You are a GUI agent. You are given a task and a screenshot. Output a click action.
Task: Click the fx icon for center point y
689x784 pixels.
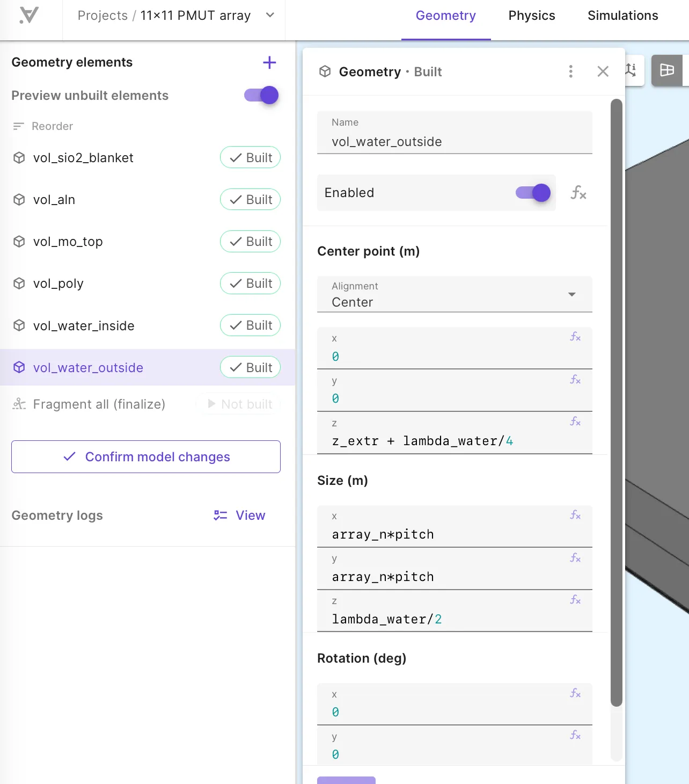click(575, 380)
